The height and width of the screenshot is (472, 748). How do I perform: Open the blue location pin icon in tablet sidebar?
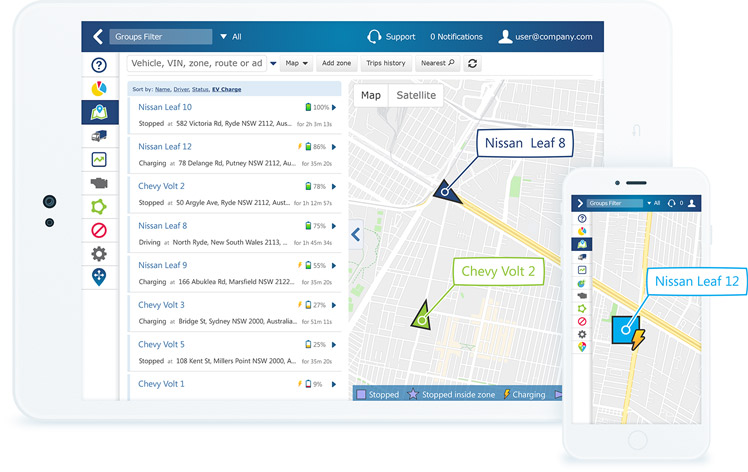click(x=99, y=277)
